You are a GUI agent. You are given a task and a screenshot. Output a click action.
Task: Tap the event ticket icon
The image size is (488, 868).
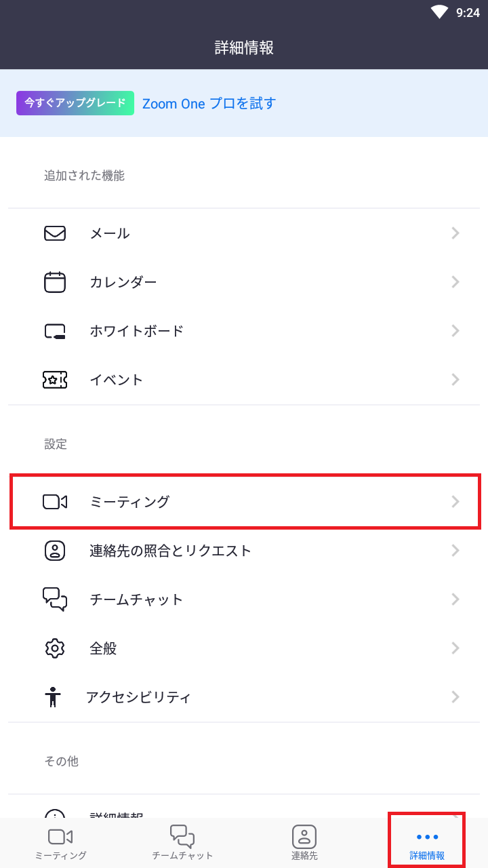click(x=55, y=380)
